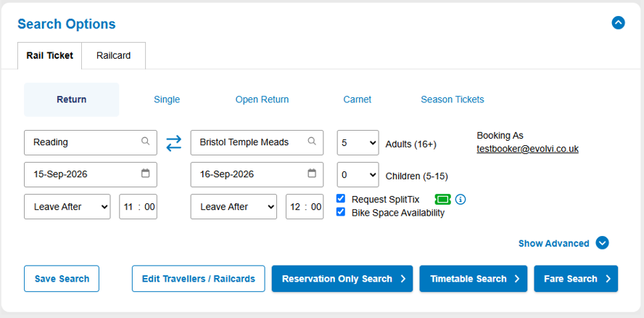644x318 pixels.
Task: Click the Fare Search button
Action: pyautogui.click(x=576, y=279)
